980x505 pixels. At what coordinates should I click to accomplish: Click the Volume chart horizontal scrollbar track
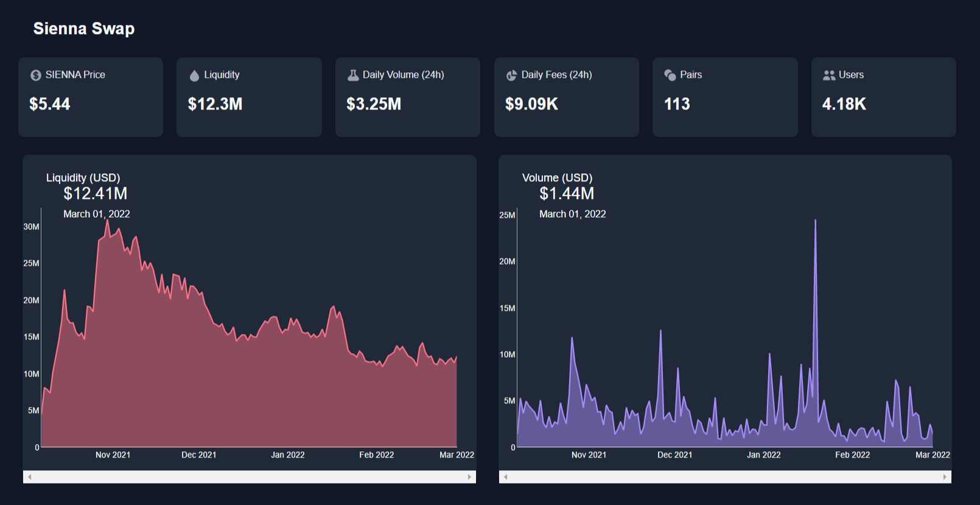click(725, 477)
